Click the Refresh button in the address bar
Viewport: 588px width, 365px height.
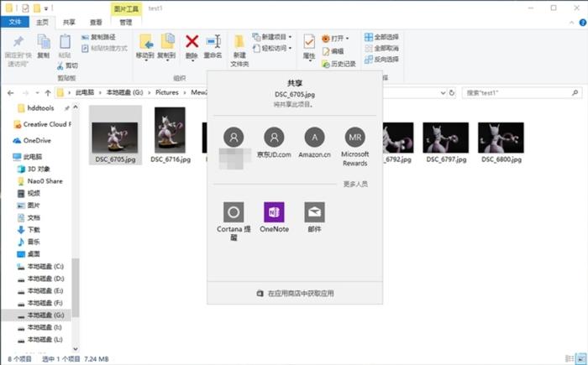(x=452, y=92)
